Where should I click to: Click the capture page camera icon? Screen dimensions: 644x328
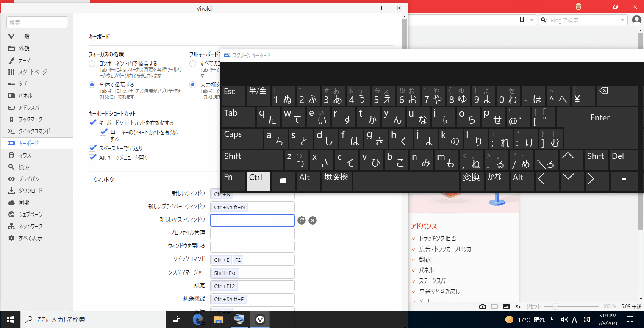[483, 306]
